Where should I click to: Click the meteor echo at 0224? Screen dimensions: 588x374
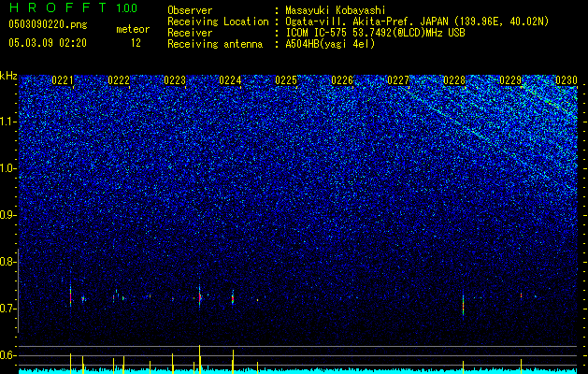click(233, 297)
